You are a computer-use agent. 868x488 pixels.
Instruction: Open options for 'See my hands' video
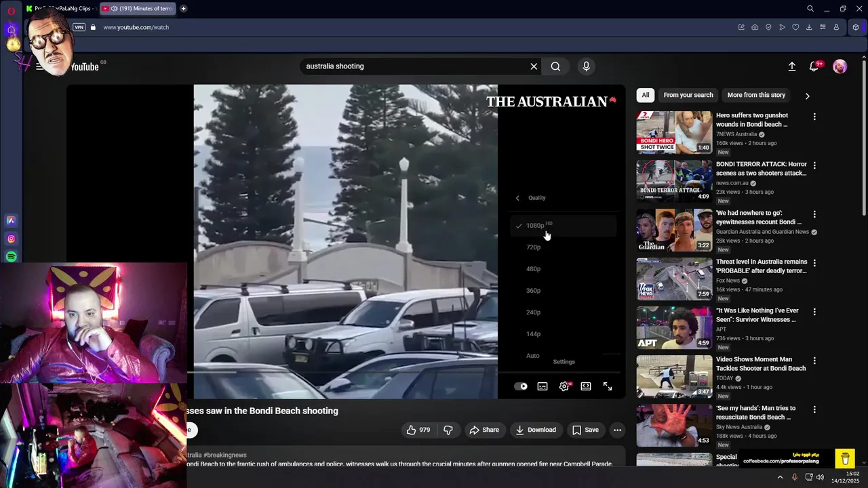point(814,409)
